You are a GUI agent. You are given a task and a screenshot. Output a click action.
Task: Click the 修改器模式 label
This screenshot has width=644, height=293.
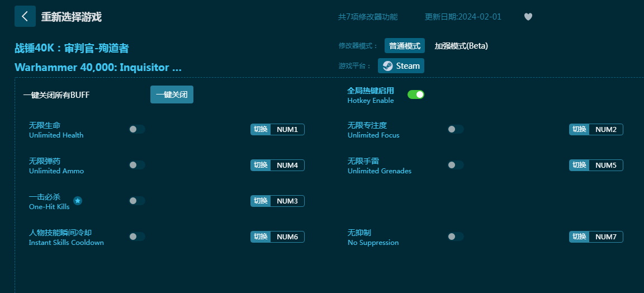358,46
